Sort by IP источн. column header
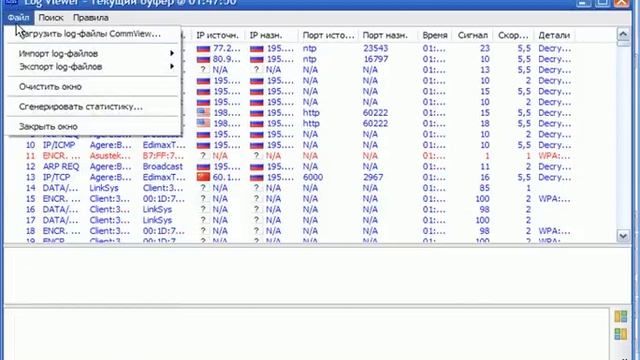This screenshot has height=360, width=640. coord(218,36)
